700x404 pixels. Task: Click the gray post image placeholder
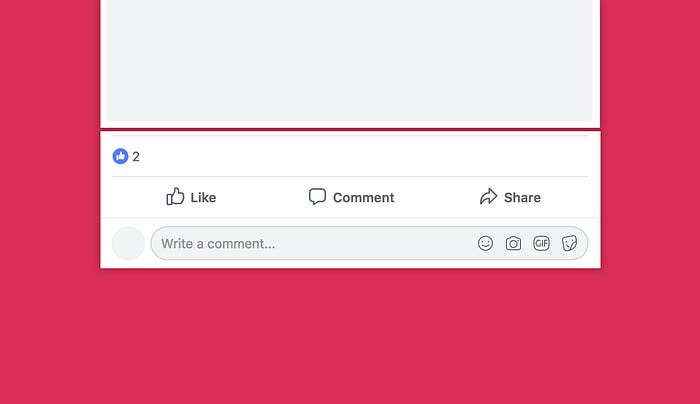[350, 60]
